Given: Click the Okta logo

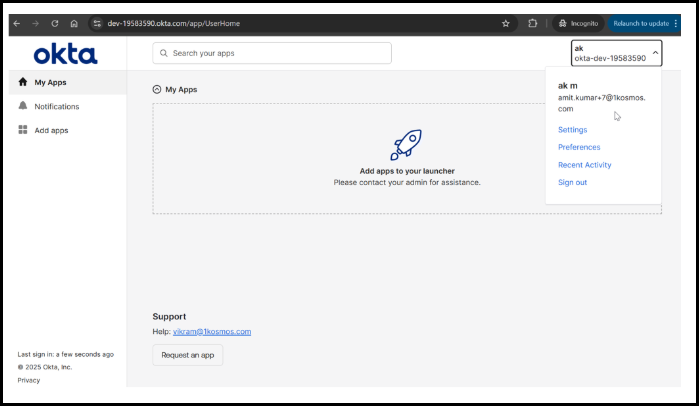Looking at the screenshot, I should click(65, 54).
